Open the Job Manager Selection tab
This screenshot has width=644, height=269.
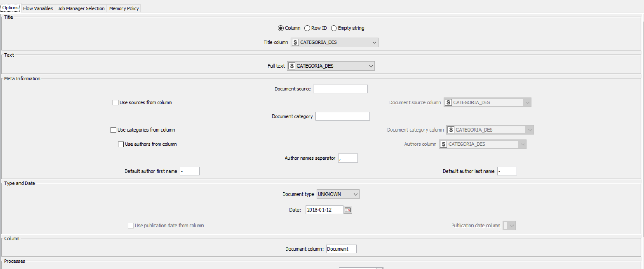pos(81,8)
